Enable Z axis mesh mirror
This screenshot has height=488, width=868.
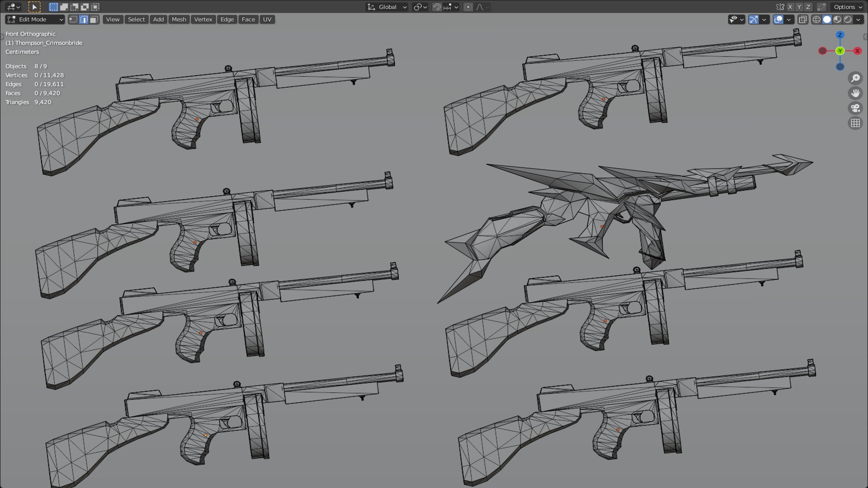click(x=808, y=7)
